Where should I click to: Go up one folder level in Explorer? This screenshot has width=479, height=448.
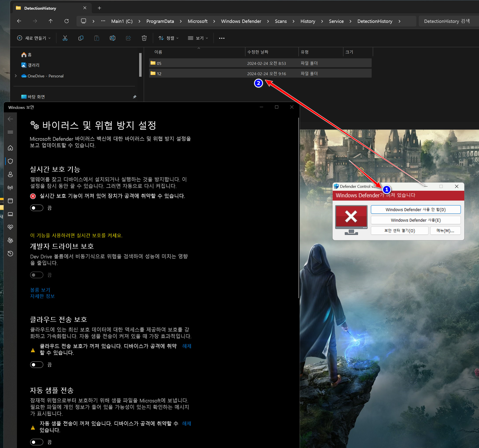click(51, 21)
